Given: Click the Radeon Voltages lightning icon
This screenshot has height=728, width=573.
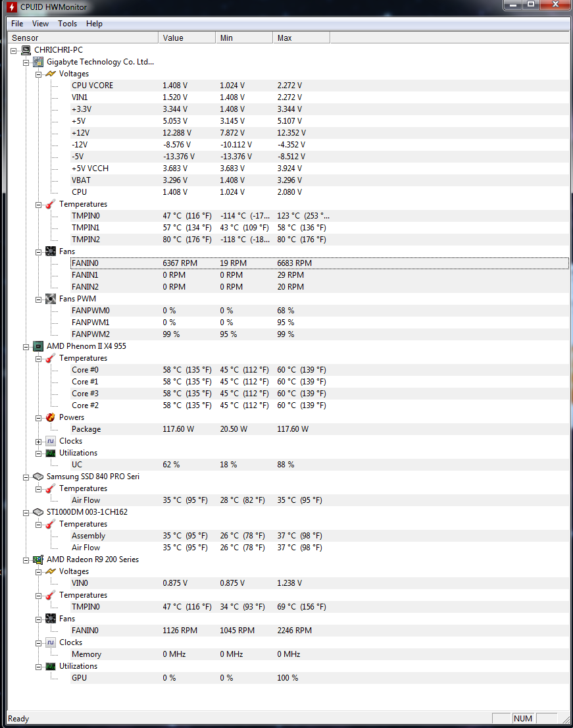Looking at the screenshot, I should tap(51, 571).
